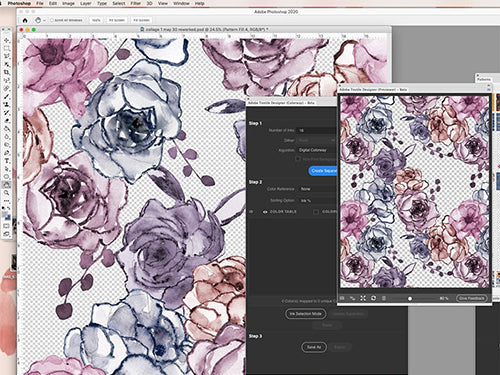Click the Fit Screen button

[117, 20]
